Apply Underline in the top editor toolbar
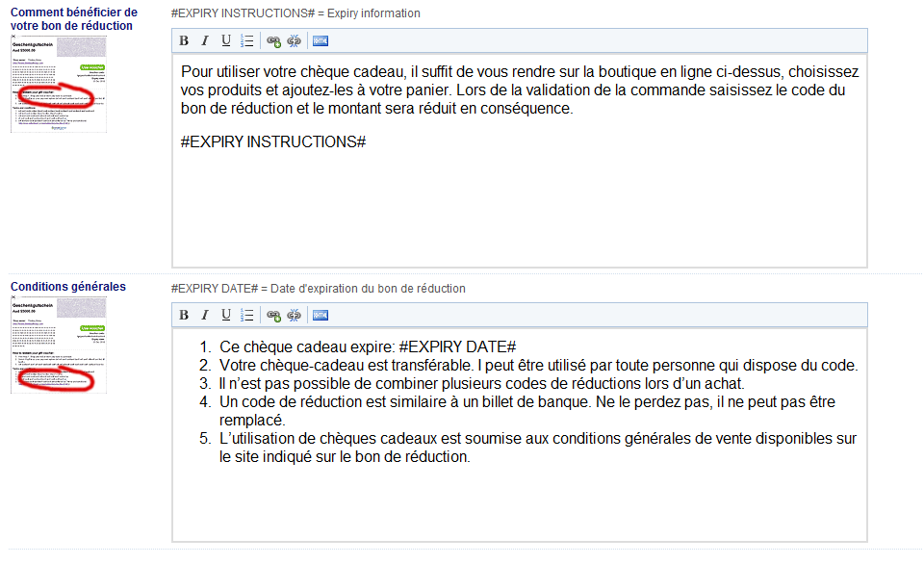 click(225, 40)
